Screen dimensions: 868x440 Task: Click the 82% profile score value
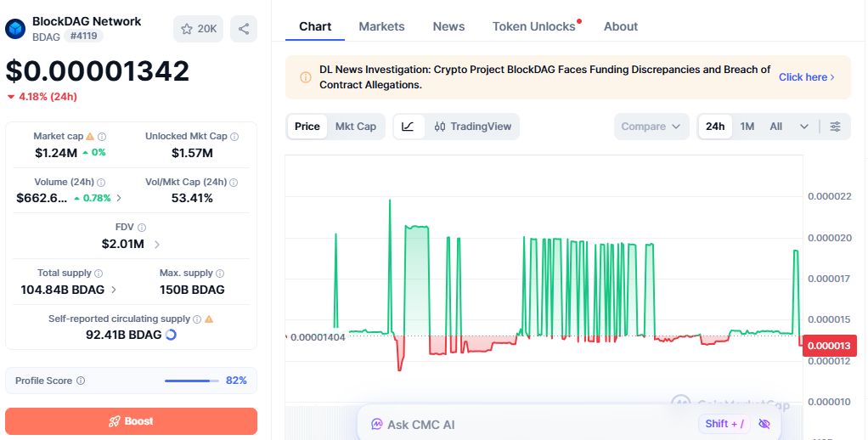[x=236, y=381]
